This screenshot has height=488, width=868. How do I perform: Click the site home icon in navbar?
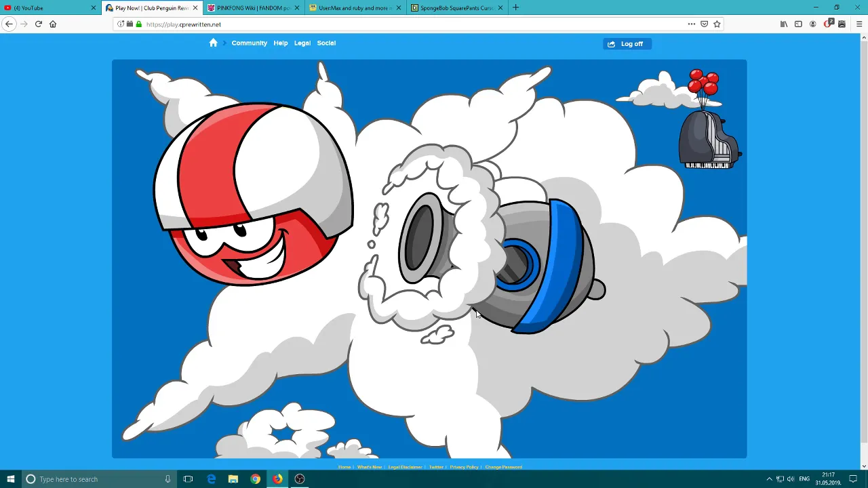pyautogui.click(x=213, y=43)
